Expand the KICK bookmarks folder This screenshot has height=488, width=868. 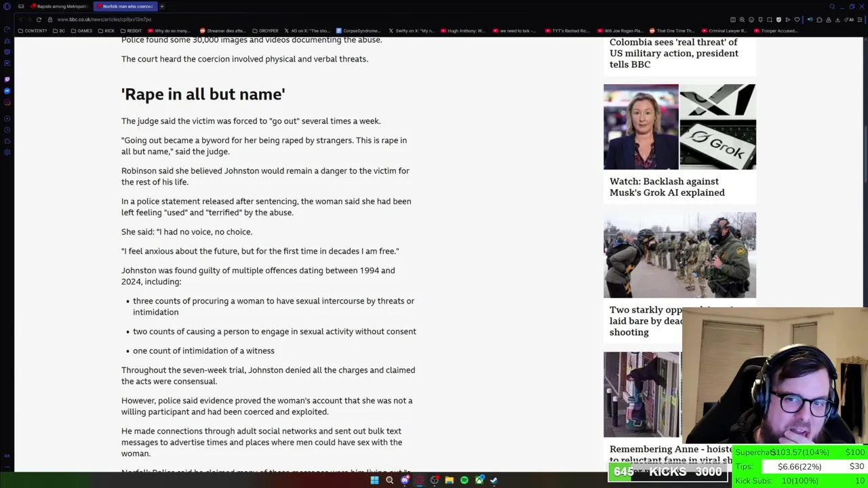click(x=106, y=30)
